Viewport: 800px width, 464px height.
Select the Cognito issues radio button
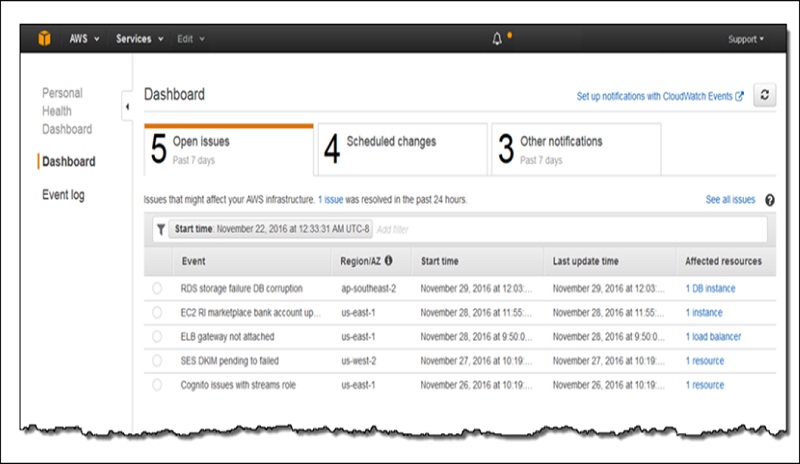click(157, 385)
